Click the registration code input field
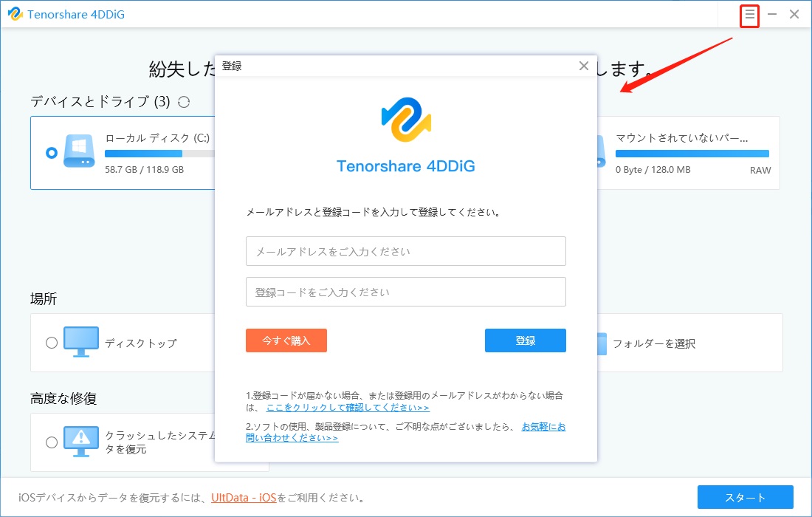Viewport: 812px width, 517px height. [405, 292]
